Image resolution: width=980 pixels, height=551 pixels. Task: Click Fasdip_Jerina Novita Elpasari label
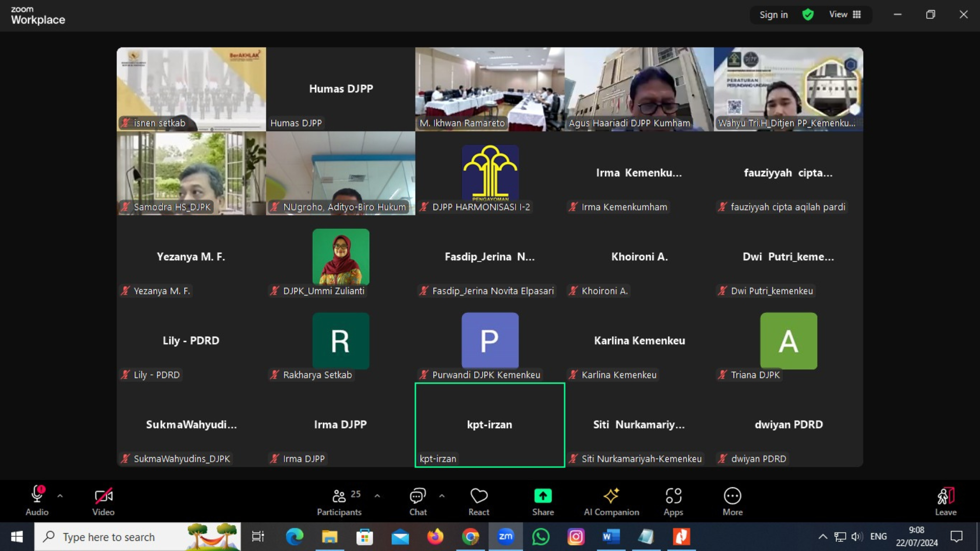pyautogui.click(x=493, y=291)
